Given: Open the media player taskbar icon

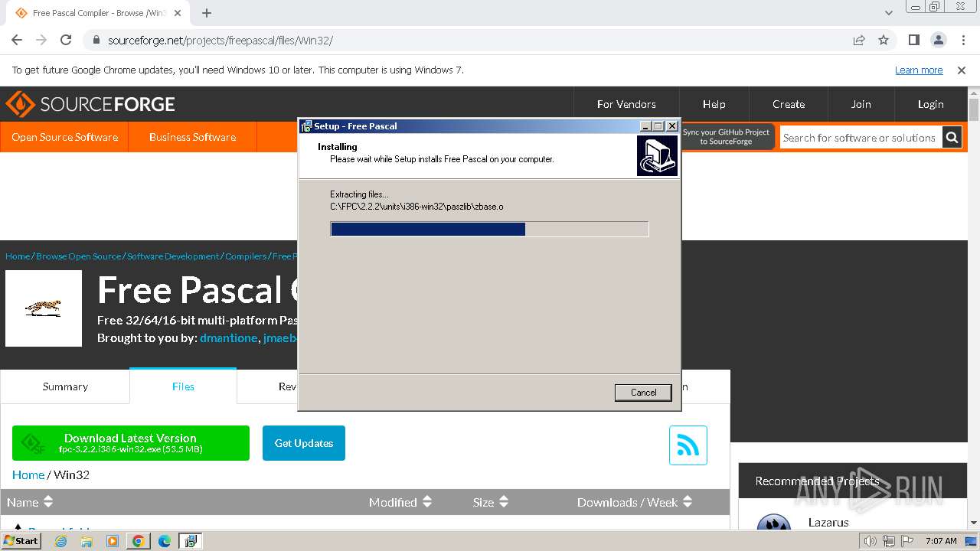Looking at the screenshot, I should coord(113,541).
